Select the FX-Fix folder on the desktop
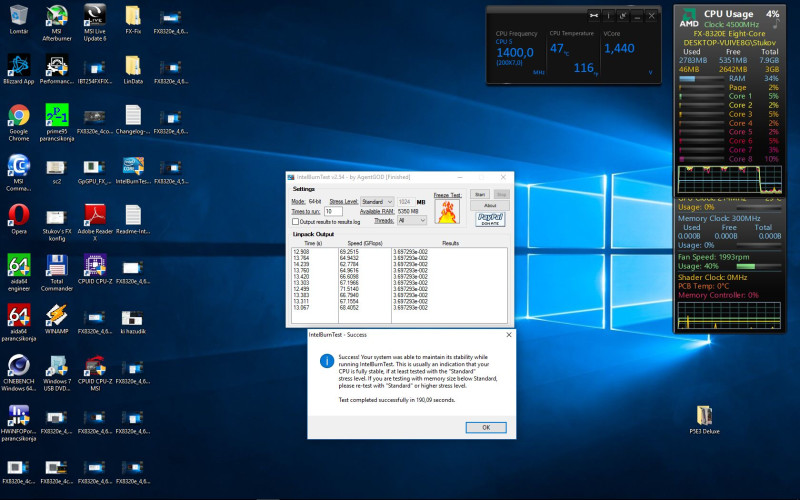 tap(133, 15)
